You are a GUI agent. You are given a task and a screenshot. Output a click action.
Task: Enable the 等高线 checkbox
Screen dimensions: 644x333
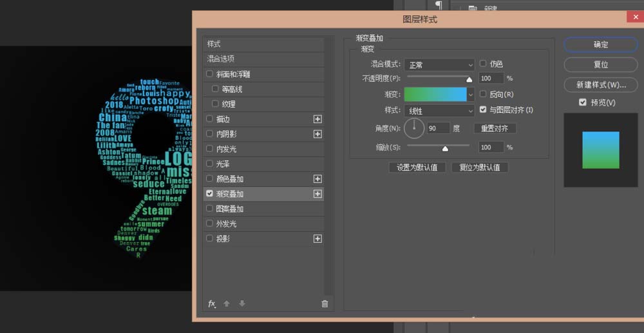tap(215, 89)
